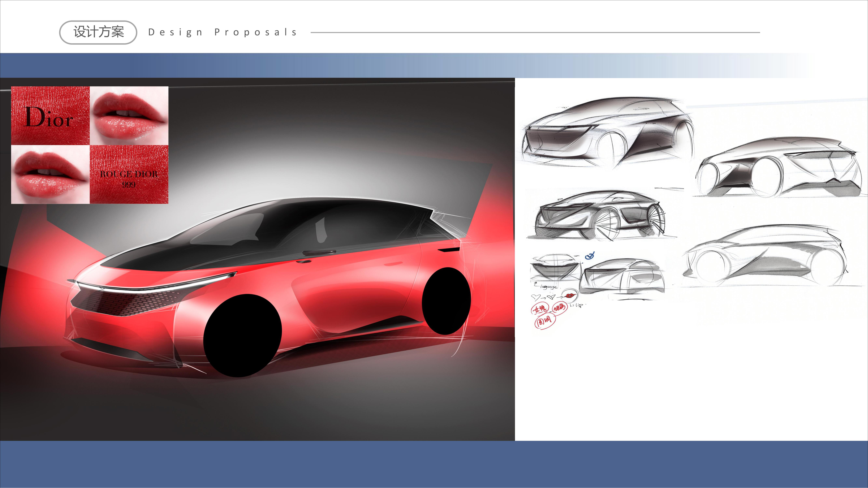Click the circled 饱满 annotation in red

560,308
